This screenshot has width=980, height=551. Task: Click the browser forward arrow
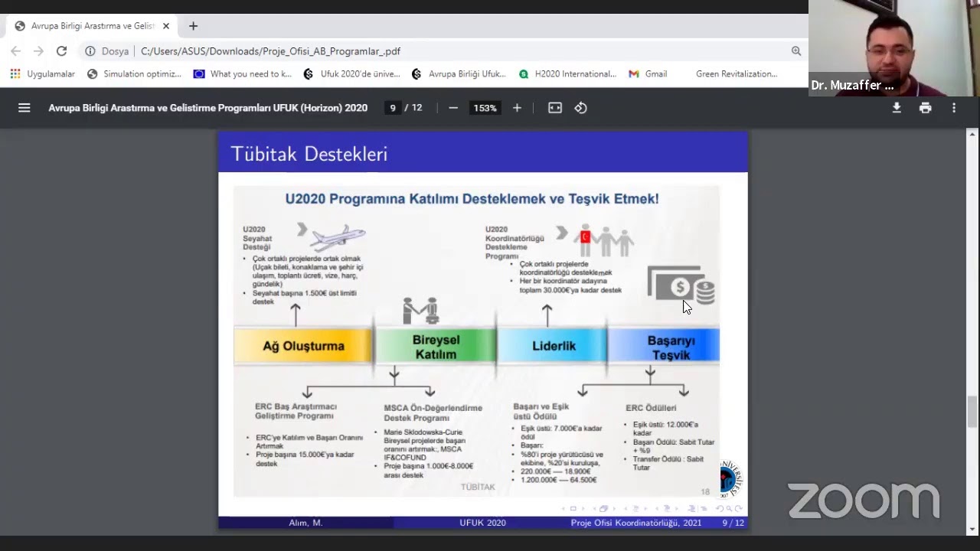(38, 51)
